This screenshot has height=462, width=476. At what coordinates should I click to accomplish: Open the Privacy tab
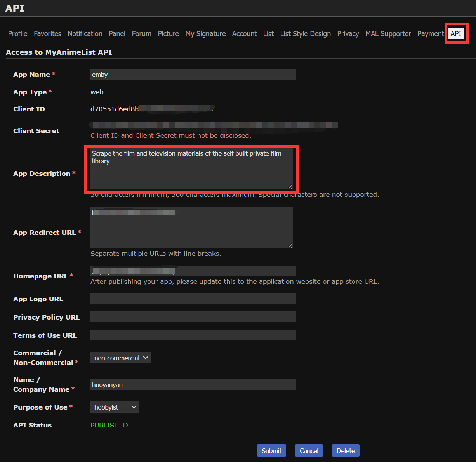(348, 34)
